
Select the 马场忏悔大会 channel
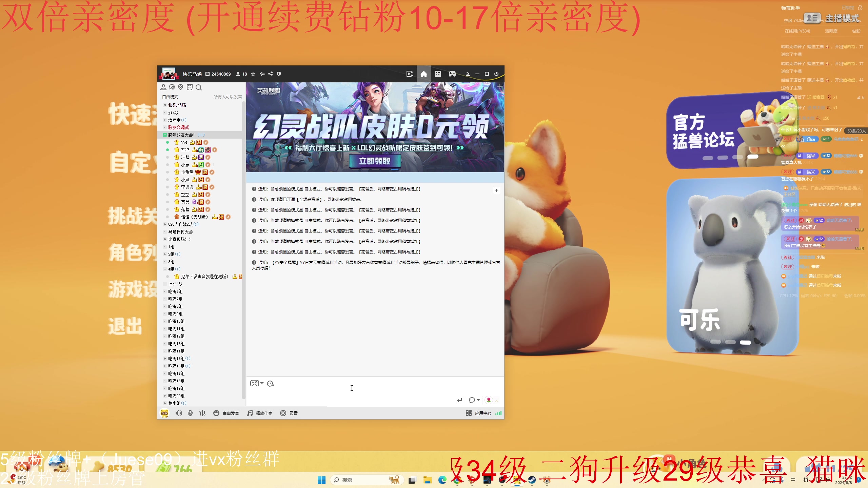tap(180, 232)
